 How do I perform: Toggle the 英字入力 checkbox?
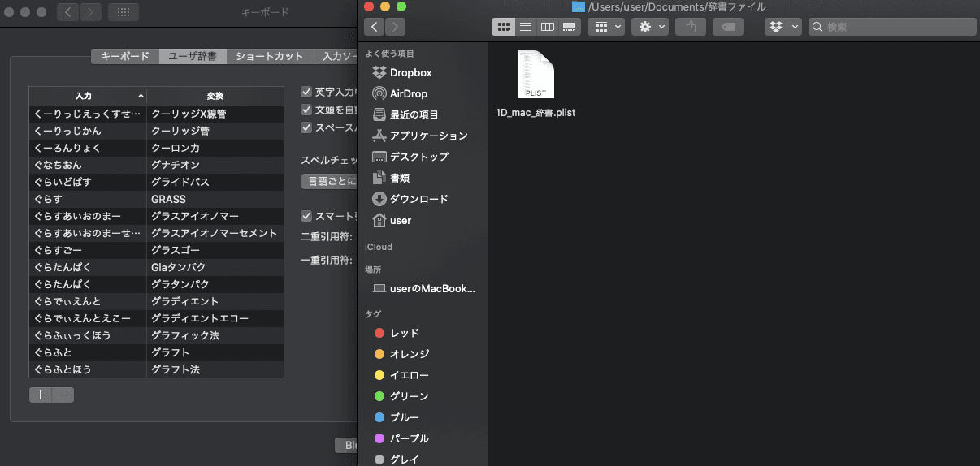tap(306, 92)
